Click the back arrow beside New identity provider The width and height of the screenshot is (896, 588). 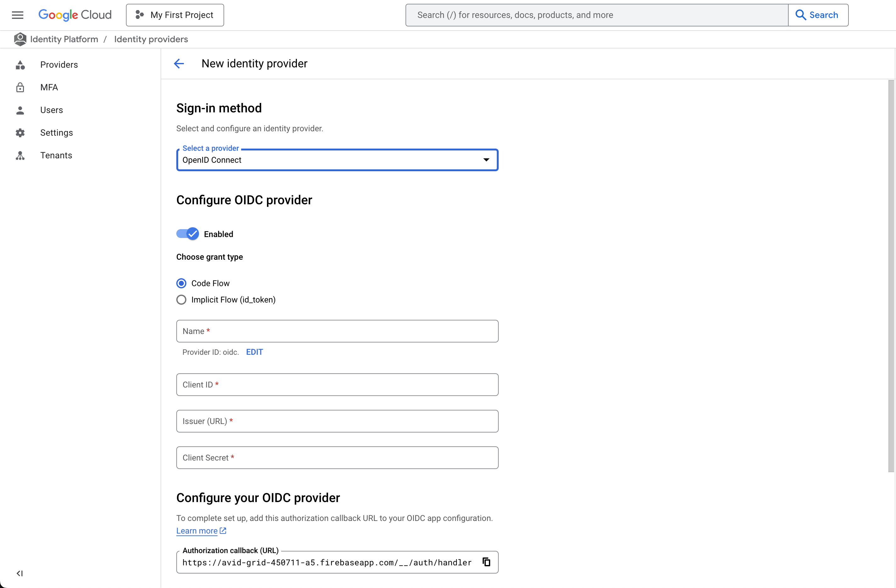(179, 63)
